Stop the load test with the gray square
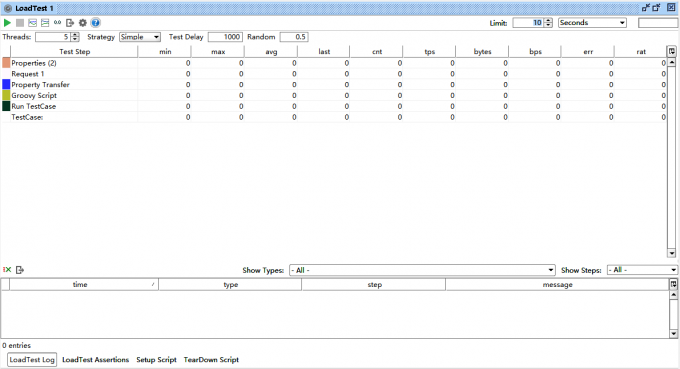Image resolution: width=680 pixels, height=369 pixels. tap(20, 23)
